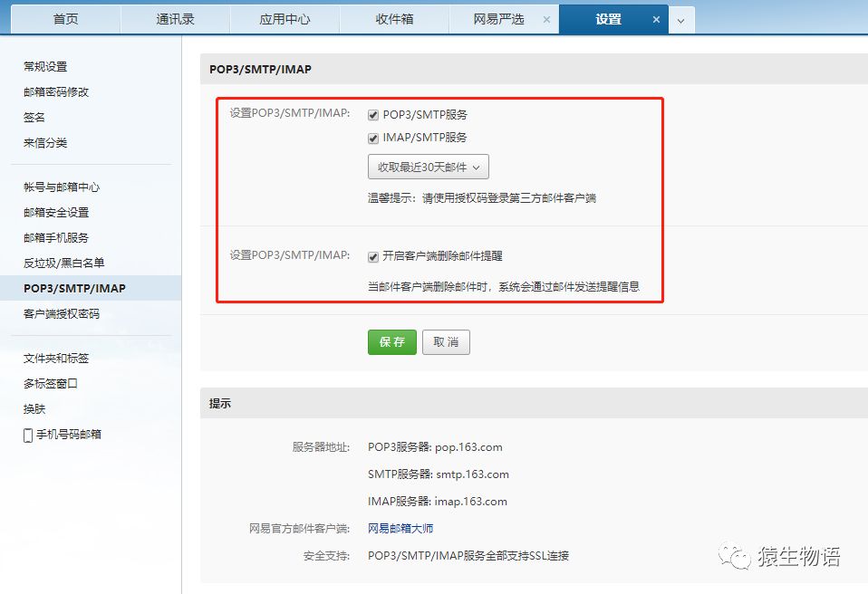Select the 设置 tab
Viewport: 868px width, 594px height.
click(608, 19)
